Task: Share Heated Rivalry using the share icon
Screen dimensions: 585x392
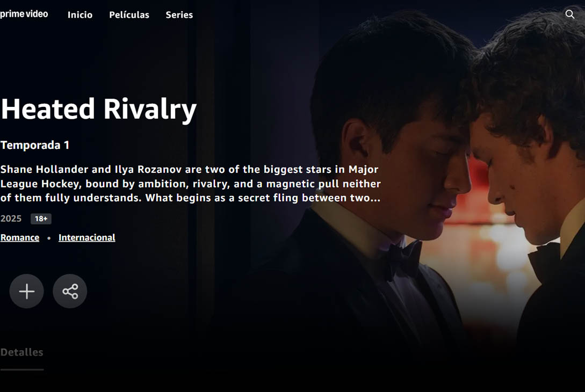Action: [70, 291]
